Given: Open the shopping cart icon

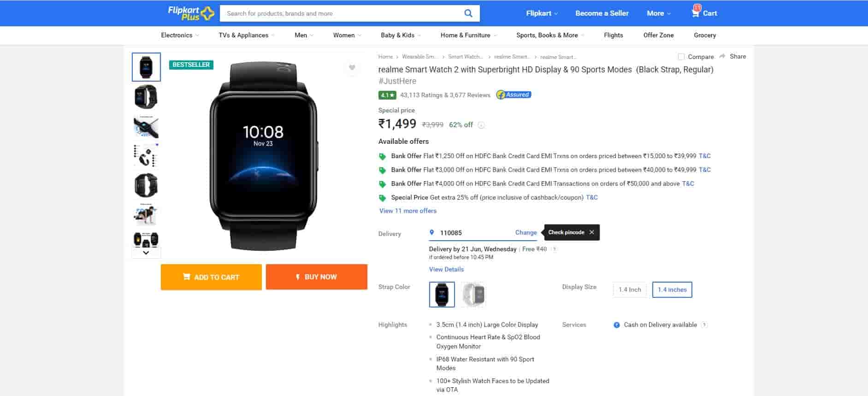Looking at the screenshot, I should point(696,13).
